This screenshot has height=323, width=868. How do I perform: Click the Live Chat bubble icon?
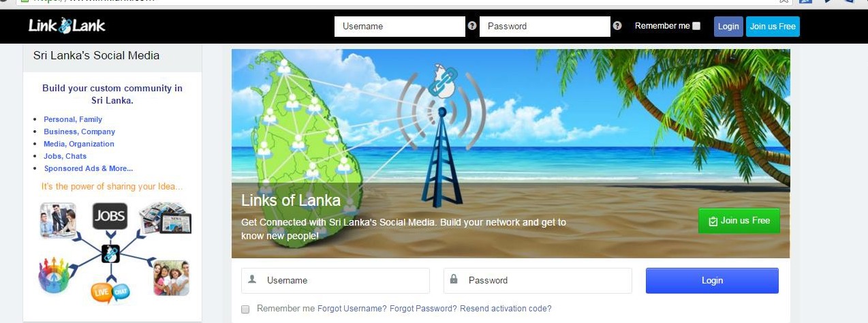110,292
